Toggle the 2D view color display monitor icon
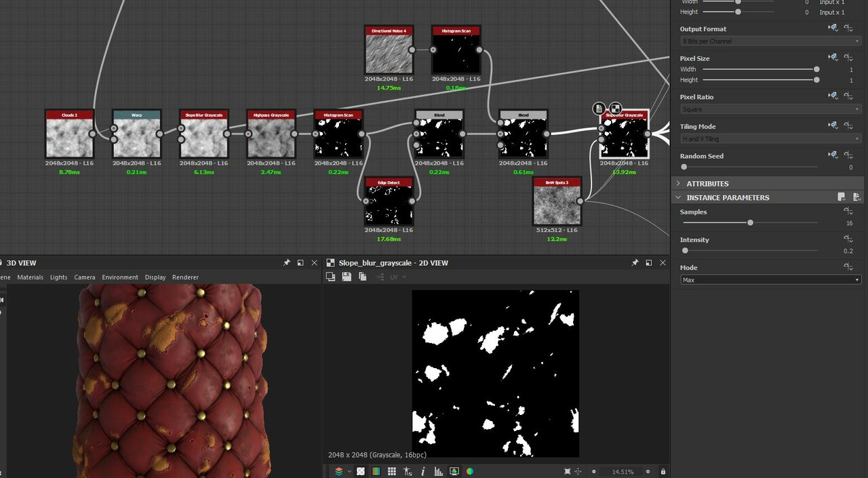The image size is (868, 478). 454,471
